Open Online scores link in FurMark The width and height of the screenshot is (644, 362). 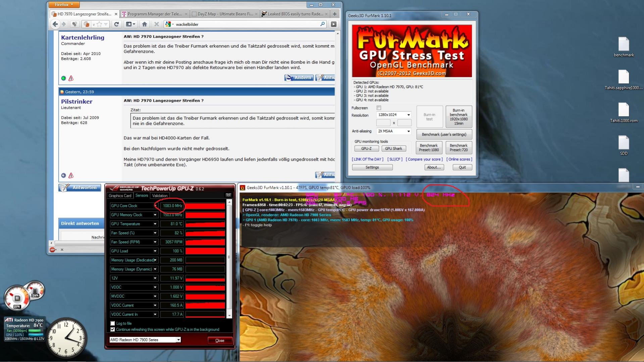coord(459,159)
